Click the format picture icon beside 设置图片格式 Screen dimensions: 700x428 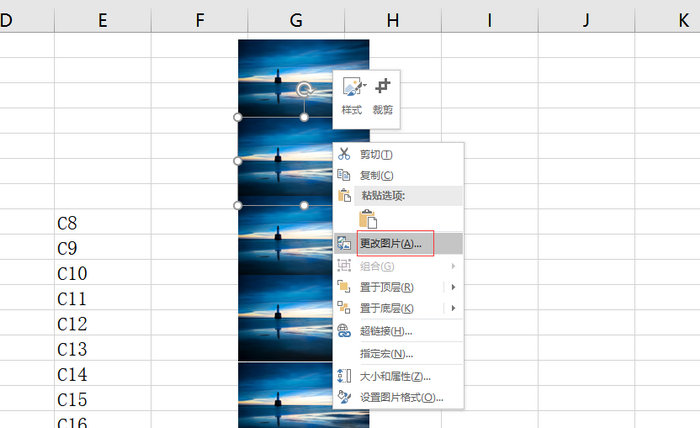coord(344,397)
